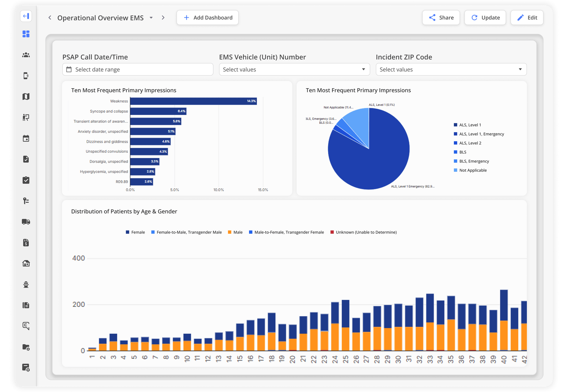Go to next dashboard with right chevron

coord(163,18)
